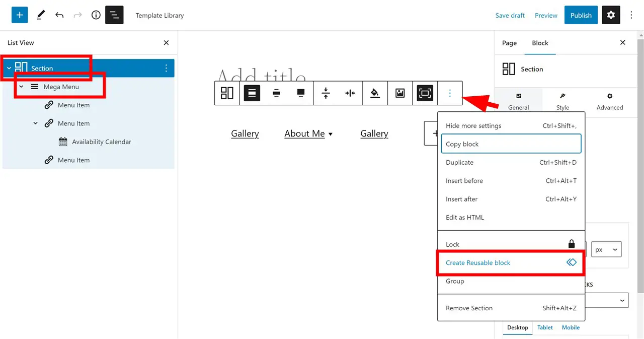Viewport: 644px width, 339px height.
Task: Click block toolbar three-dot options
Action: tap(450, 93)
